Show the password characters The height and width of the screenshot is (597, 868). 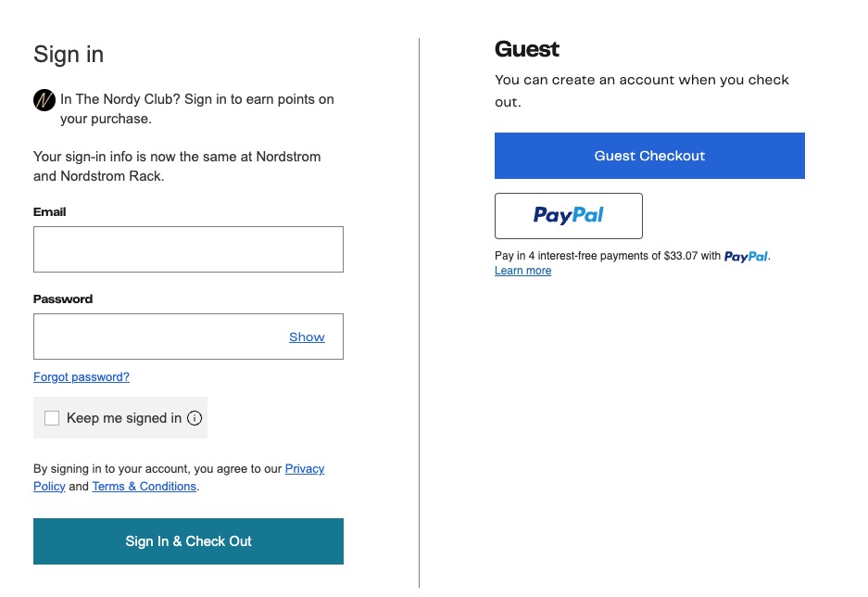307,337
